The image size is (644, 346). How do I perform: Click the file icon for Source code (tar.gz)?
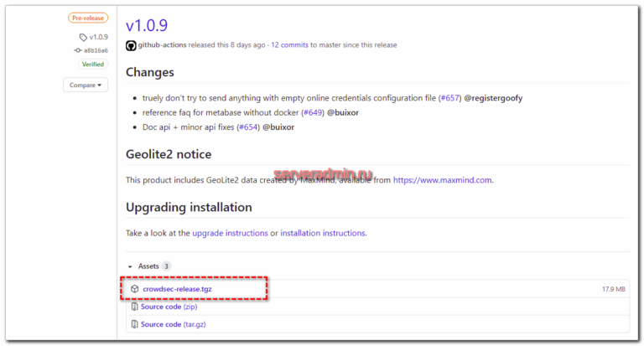[x=134, y=324]
